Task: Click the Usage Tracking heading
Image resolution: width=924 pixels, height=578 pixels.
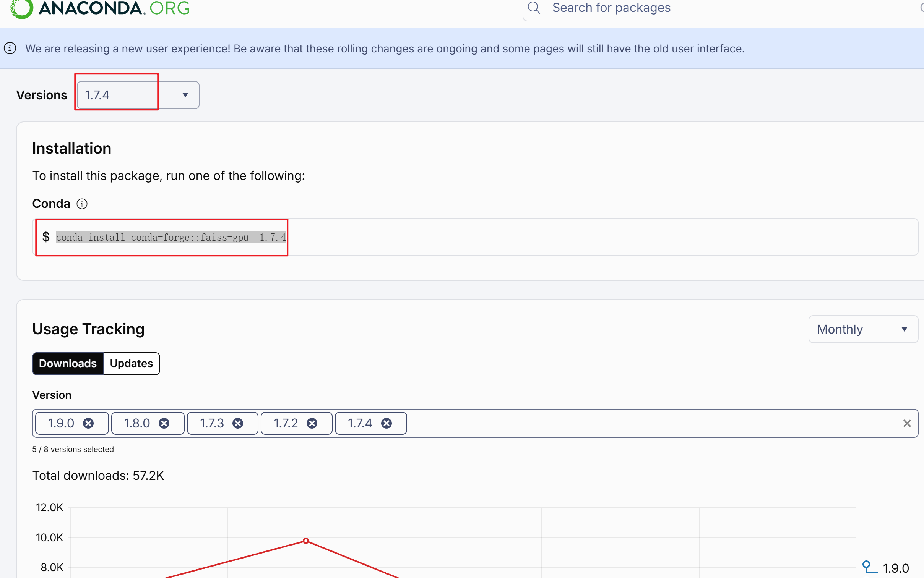Action: click(x=88, y=329)
